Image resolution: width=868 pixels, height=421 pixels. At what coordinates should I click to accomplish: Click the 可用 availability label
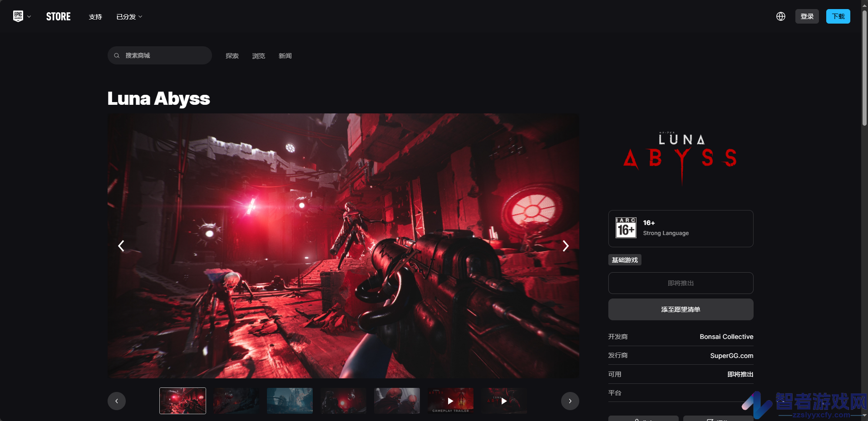coord(615,374)
